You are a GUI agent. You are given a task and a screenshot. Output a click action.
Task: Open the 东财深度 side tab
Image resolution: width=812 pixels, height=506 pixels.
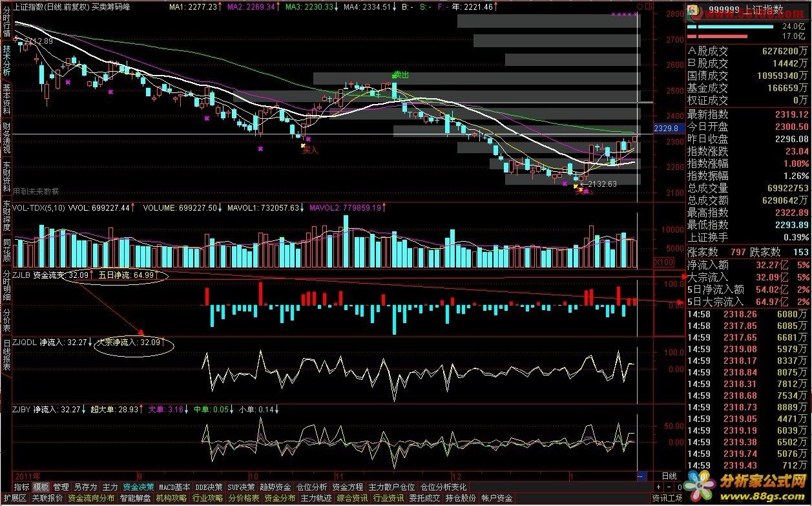6,216
